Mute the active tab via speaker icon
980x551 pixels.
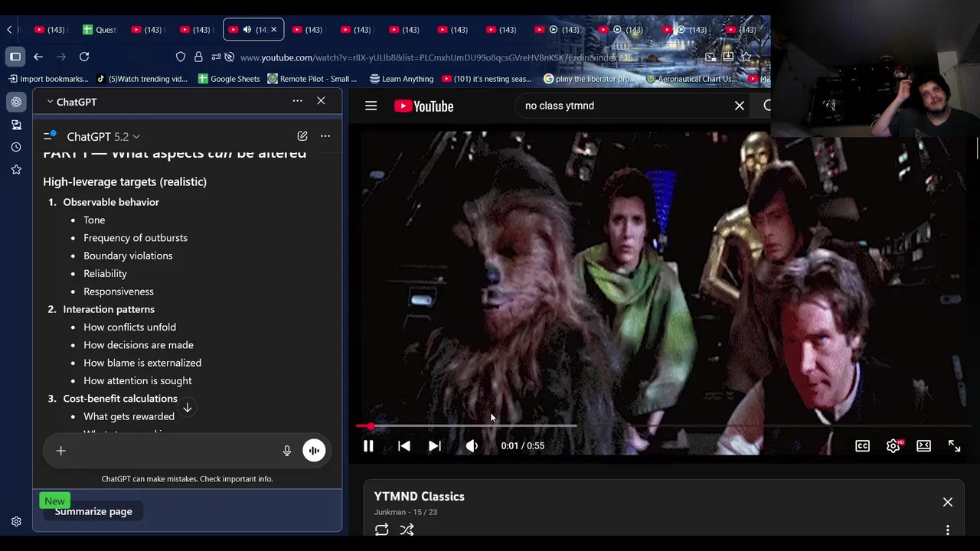(247, 30)
